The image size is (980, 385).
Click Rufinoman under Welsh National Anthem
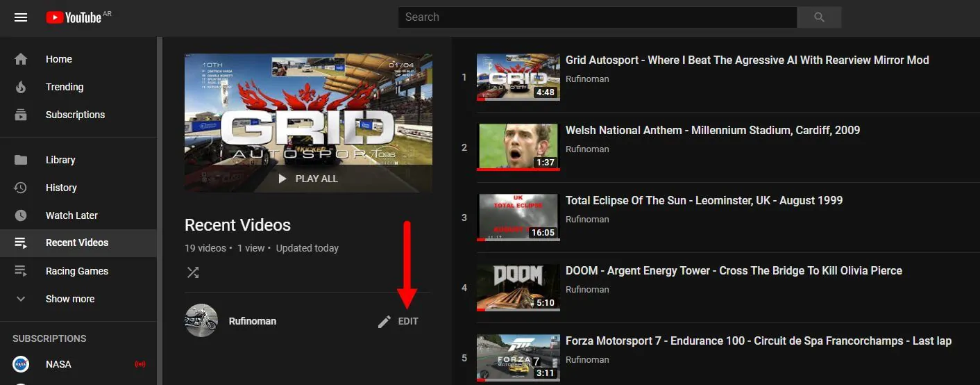587,149
